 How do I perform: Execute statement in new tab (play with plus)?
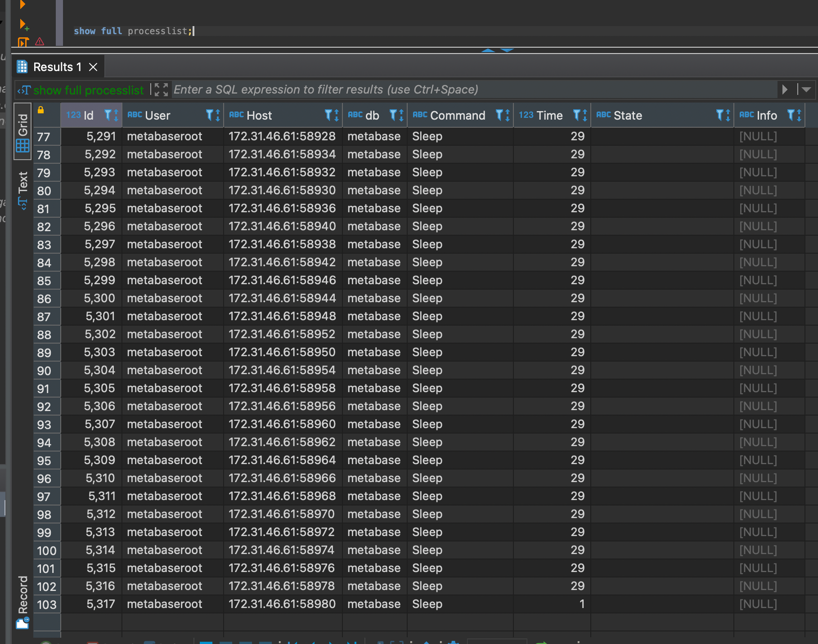[24, 24]
